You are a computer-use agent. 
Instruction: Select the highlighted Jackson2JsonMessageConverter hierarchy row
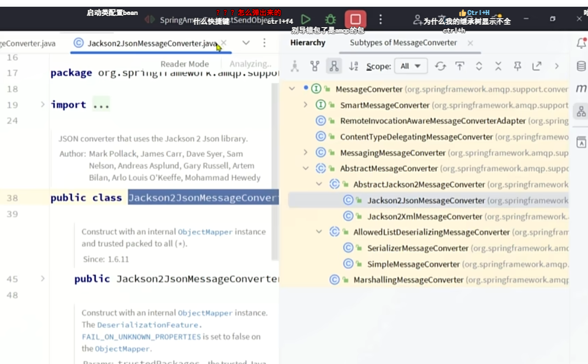pyautogui.click(x=428, y=200)
